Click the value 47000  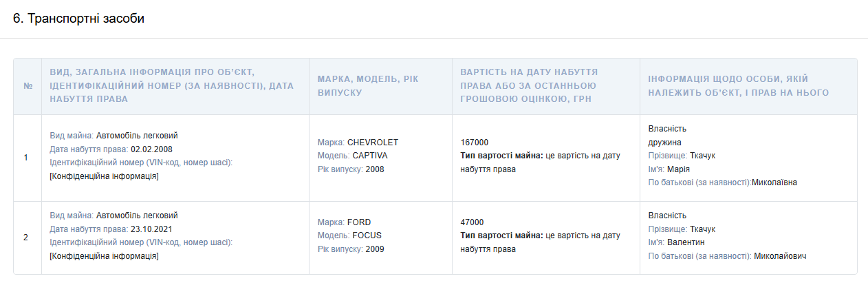[x=472, y=222]
